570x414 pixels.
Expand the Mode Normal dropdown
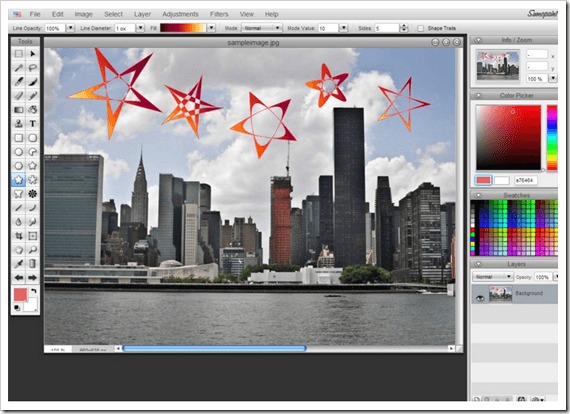pyautogui.click(x=262, y=28)
